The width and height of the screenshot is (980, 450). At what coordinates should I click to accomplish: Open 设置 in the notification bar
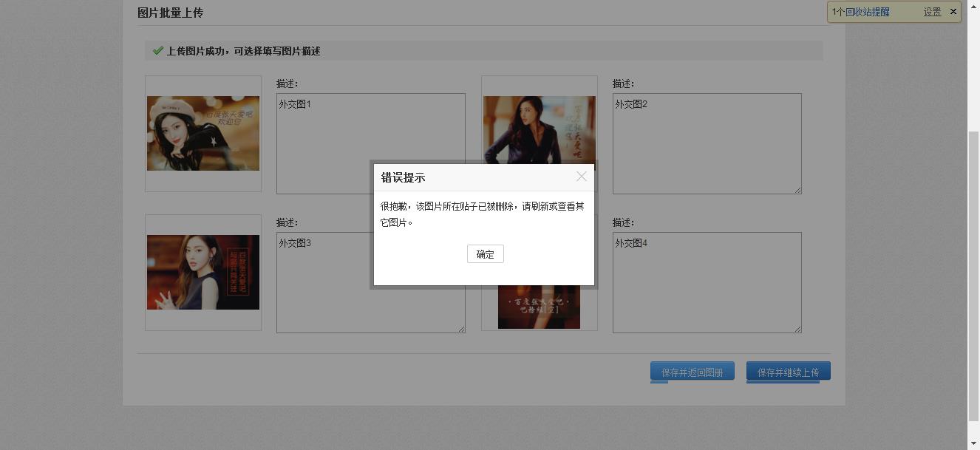(x=932, y=12)
